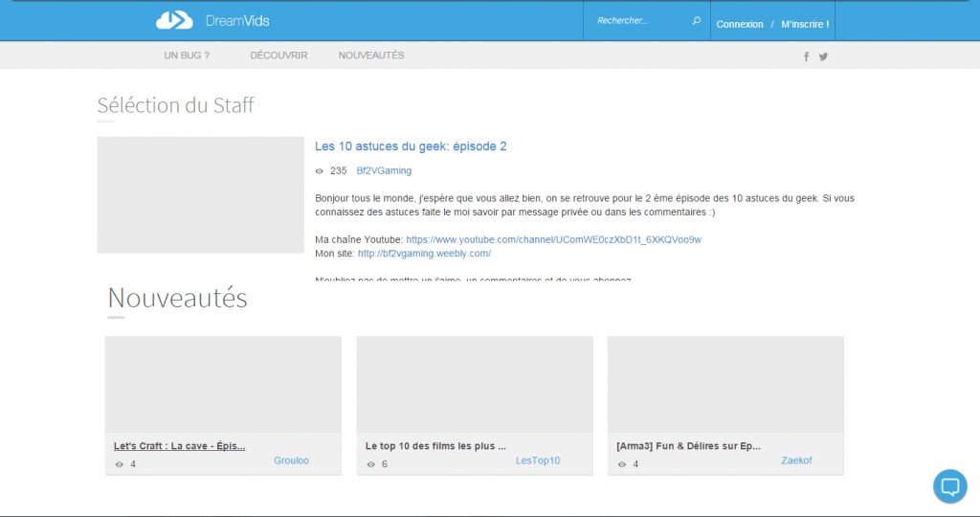
Task: Open the DÉCOUVRIR menu item
Action: click(x=278, y=56)
